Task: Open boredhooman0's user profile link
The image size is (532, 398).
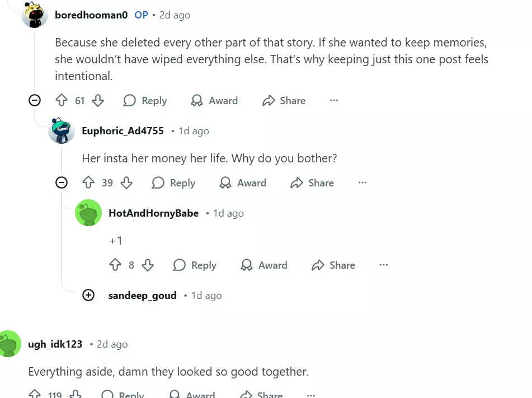Action: [91, 15]
